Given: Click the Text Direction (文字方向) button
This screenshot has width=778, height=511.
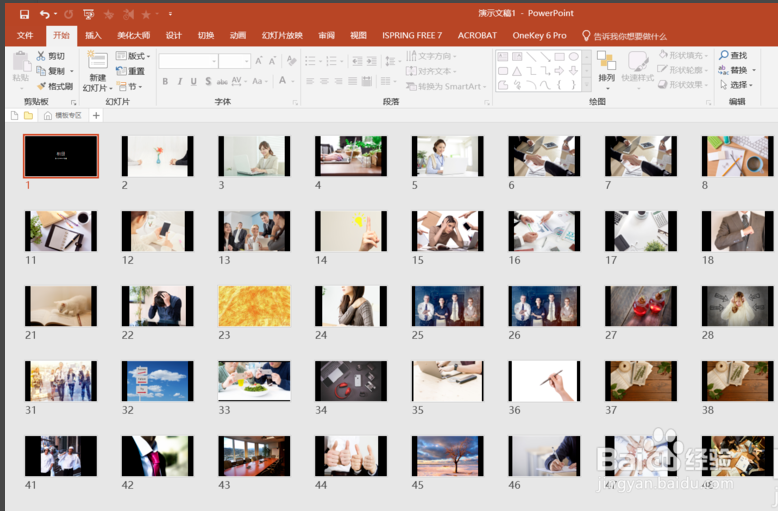Looking at the screenshot, I should pyautogui.click(x=431, y=56).
